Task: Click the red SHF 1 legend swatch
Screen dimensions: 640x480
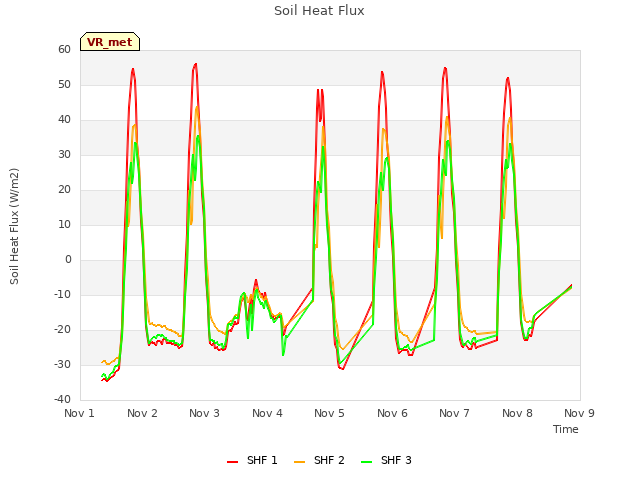Action: [x=232, y=461]
